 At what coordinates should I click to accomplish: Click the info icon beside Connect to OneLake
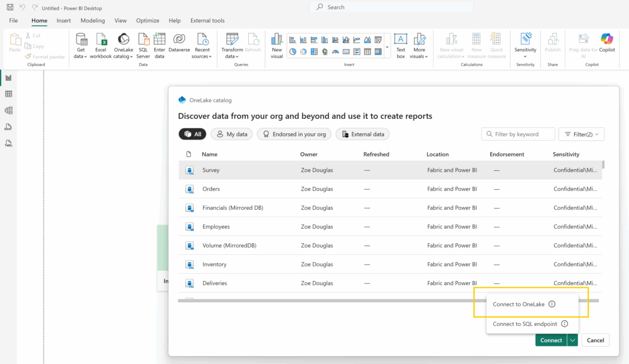click(x=552, y=304)
